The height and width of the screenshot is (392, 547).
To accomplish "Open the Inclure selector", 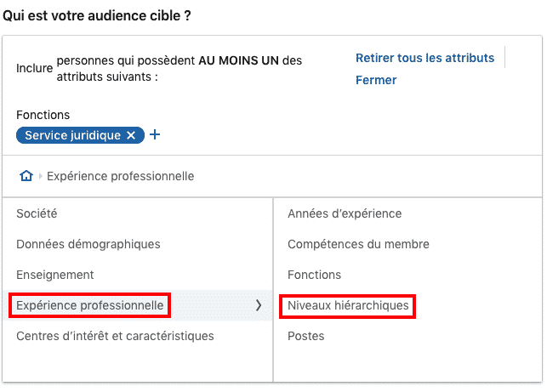I will [x=34, y=68].
